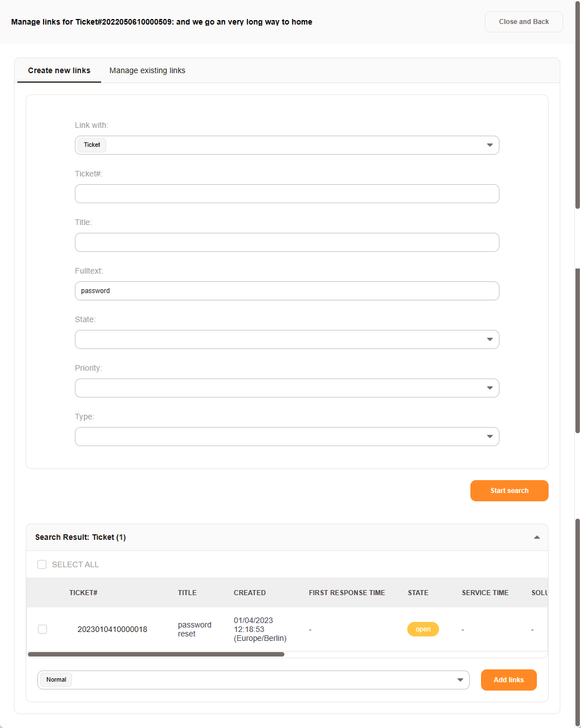Click the Ticket pill in Link with
The width and height of the screenshot is (581, 728).
(x=91, y=145)
